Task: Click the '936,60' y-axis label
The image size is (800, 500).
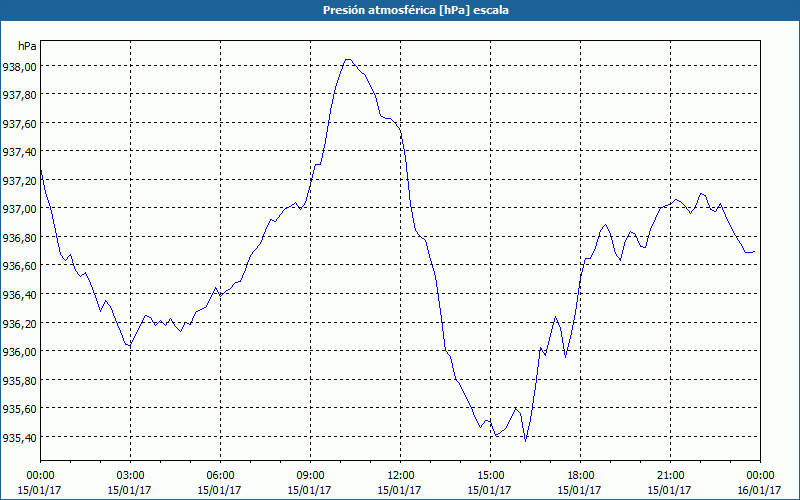Action: tap(18, 266)
